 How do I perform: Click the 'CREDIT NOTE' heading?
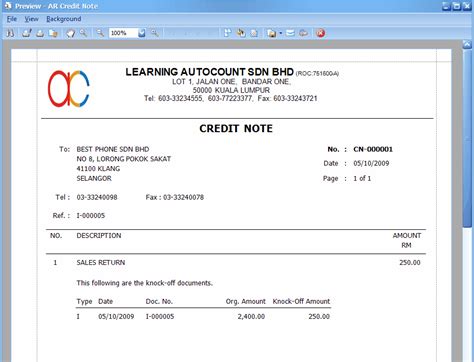tap(236, 129)
